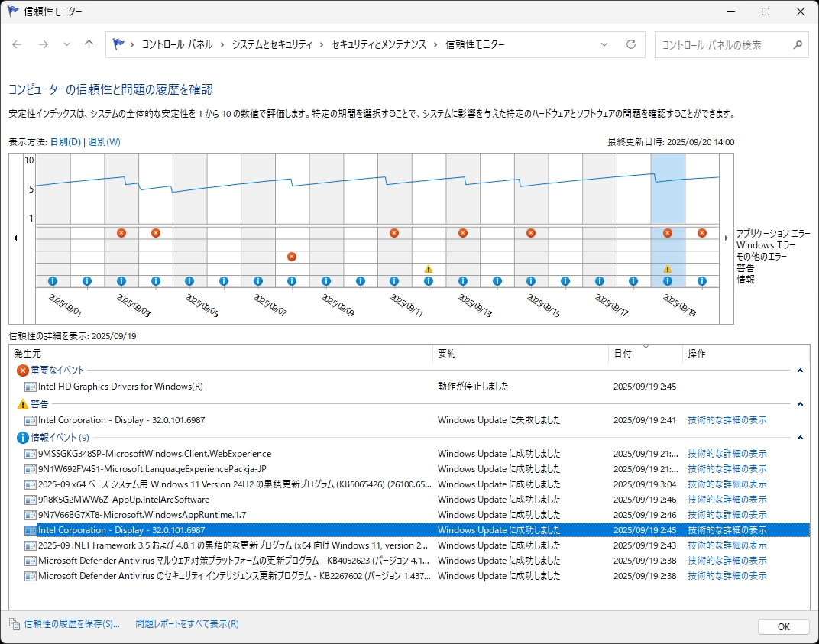Click the information icon for 2025/09/07
The height and width of the screenshot is (644, 819).
258,281
